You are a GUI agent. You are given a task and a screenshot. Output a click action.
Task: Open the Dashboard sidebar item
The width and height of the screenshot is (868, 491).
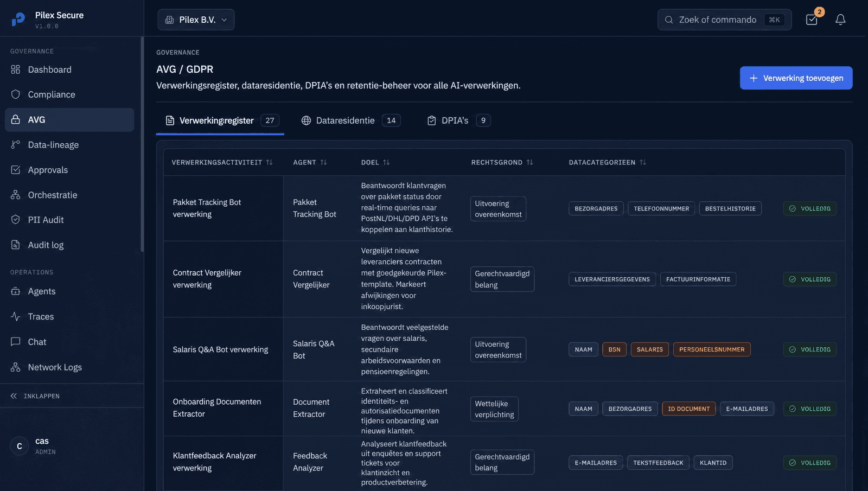click(x=69, y=69)
